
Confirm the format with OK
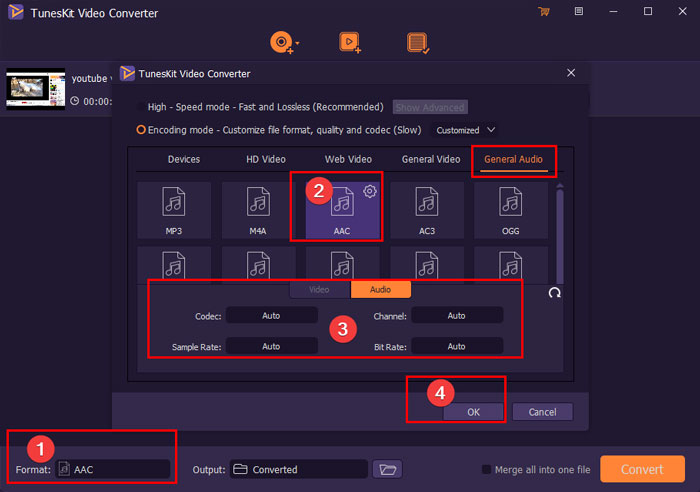473,412
